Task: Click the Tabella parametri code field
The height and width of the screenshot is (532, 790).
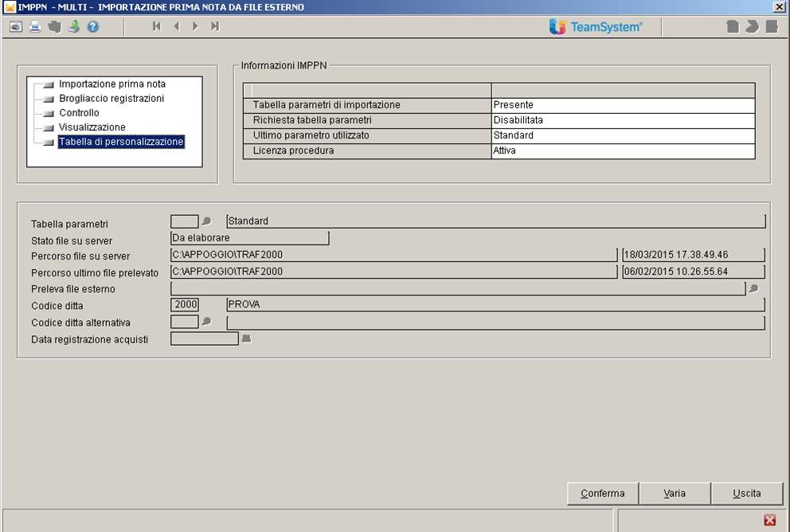Action: pos(185,221)
